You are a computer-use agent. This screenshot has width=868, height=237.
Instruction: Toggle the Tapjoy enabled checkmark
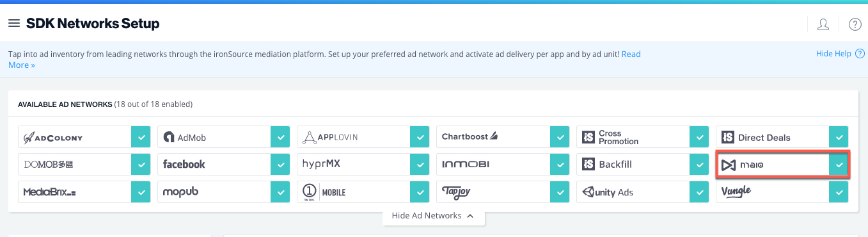(560, 192)
